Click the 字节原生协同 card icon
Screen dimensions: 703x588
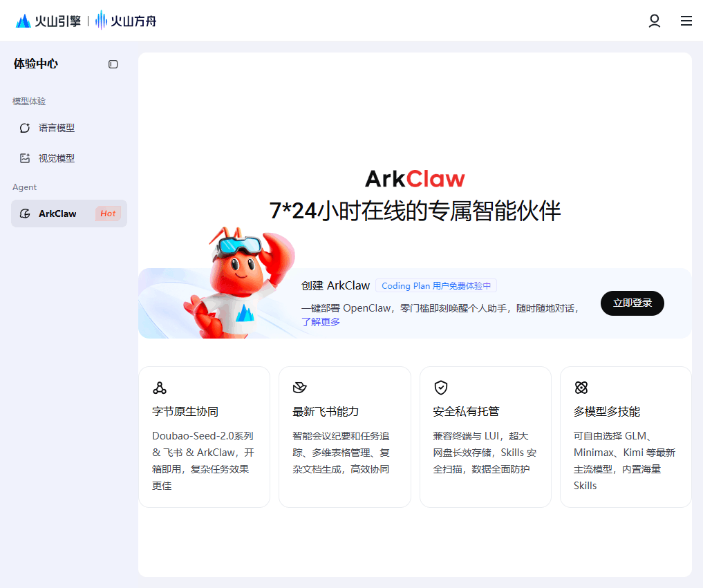pyautogui.click(x=160, y=388)
